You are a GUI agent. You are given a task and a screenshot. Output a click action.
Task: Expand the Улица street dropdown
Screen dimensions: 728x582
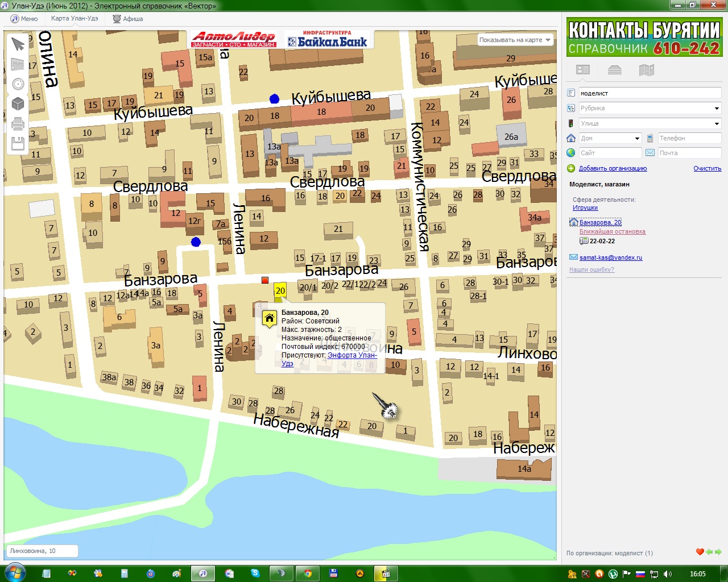(x=717, y=123)
